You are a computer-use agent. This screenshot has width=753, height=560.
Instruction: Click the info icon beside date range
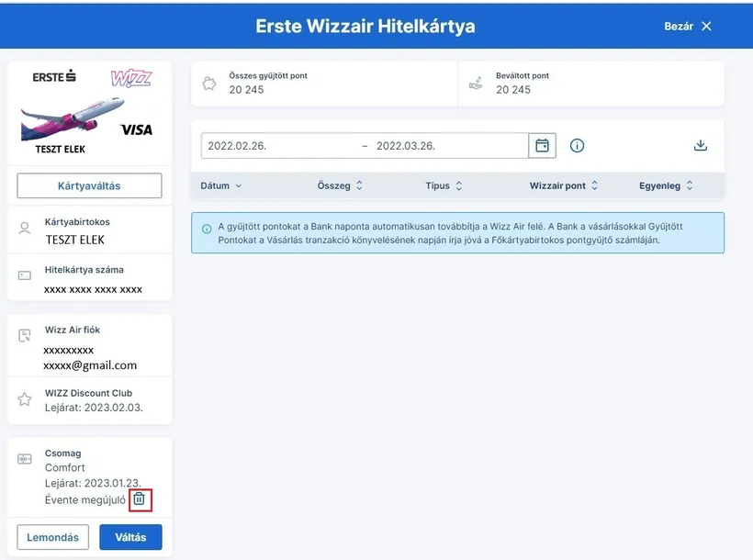coord(578,146)
